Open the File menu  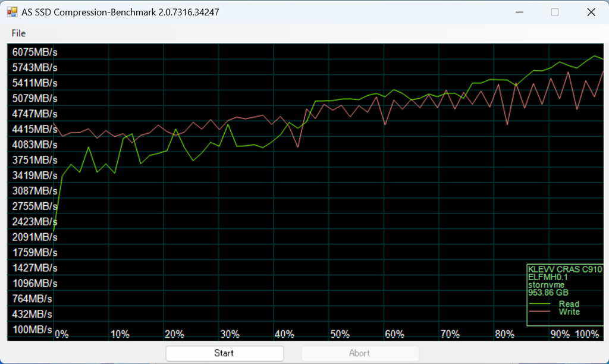[18, 33]
